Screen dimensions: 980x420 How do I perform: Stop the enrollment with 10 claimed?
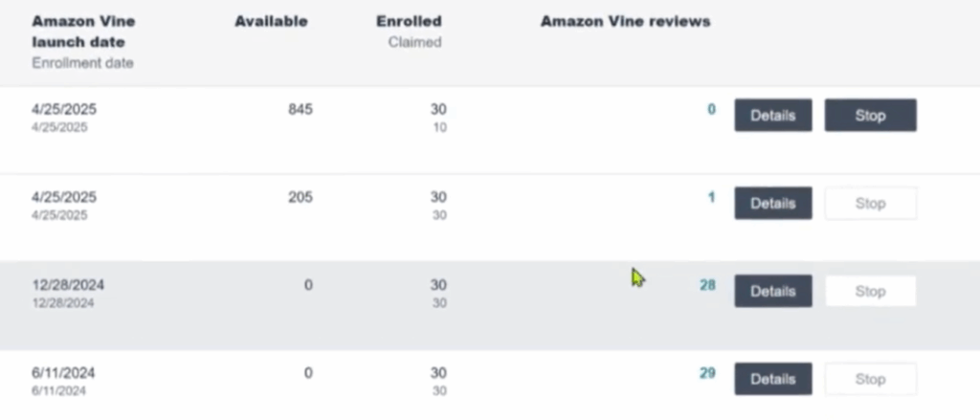click(870, 116)
